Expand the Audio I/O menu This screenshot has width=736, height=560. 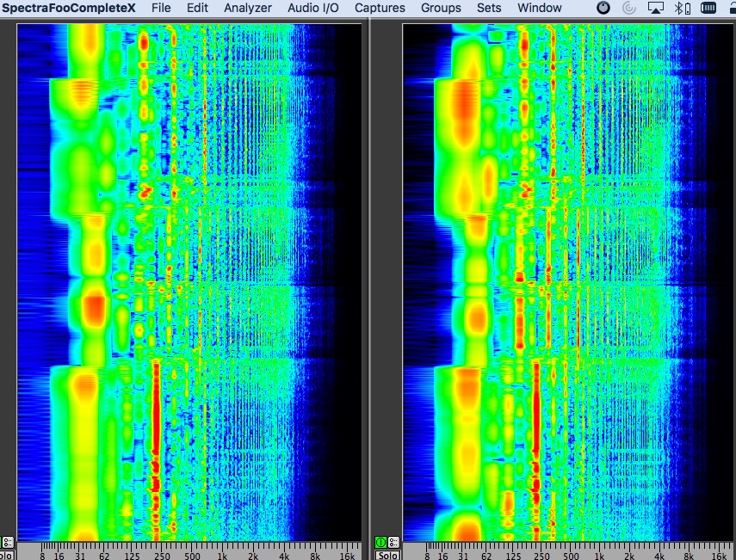point(313,9)
